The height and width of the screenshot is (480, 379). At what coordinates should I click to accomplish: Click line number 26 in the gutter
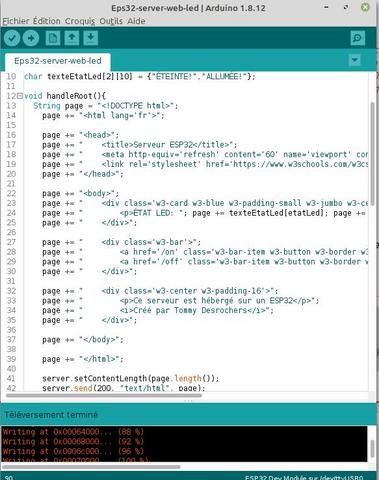tap(11, 232)
